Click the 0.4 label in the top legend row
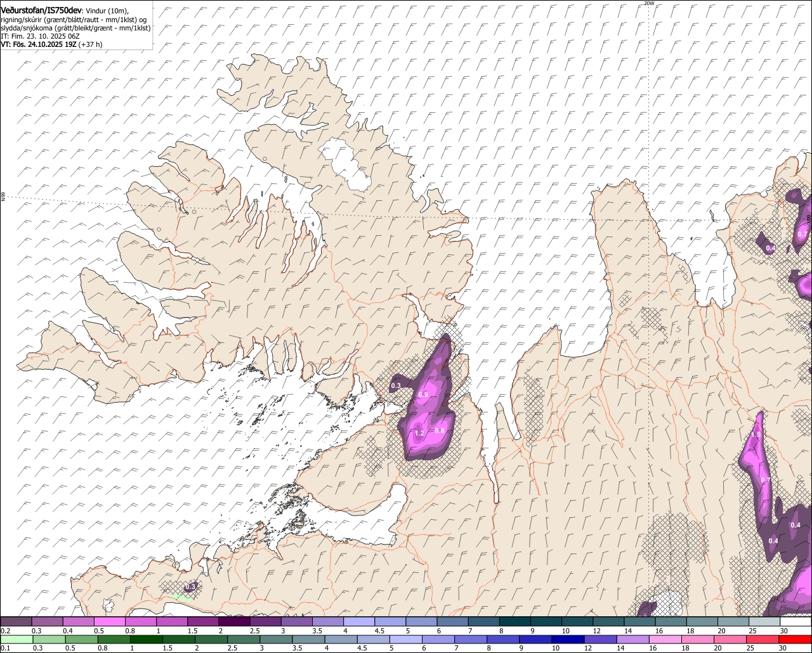Screen dimensions: 812x653 (67, 631)
